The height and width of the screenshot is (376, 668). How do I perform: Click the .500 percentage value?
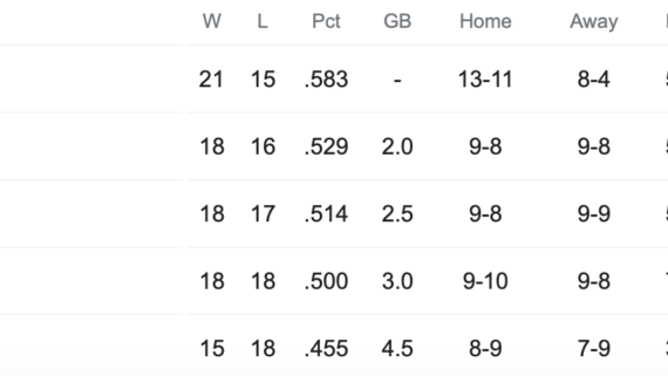[x=326, y=281]
